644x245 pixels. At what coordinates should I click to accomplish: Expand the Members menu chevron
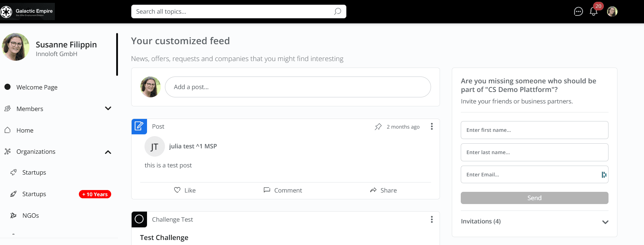tap(108, 108)
